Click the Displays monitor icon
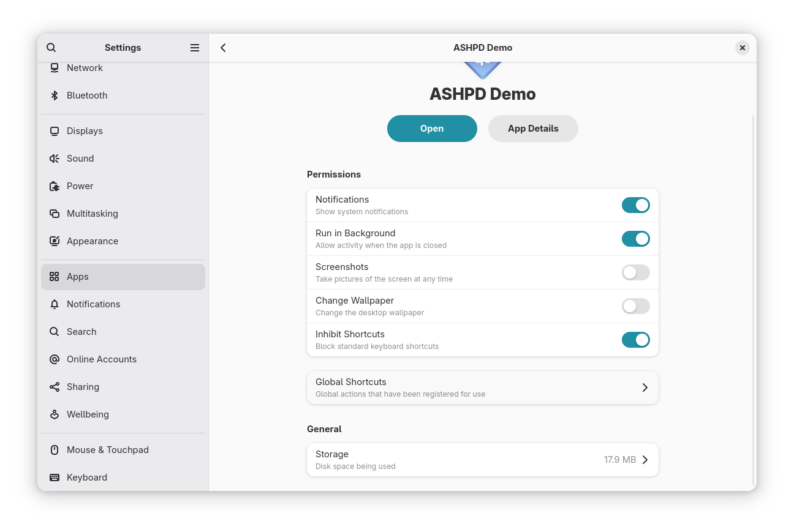794x532 pixels. tap(55, 131)
